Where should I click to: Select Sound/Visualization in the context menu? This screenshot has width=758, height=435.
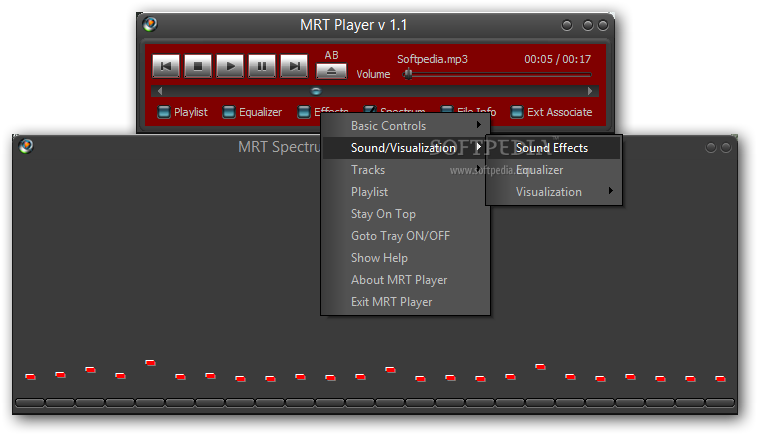point(405,148)
